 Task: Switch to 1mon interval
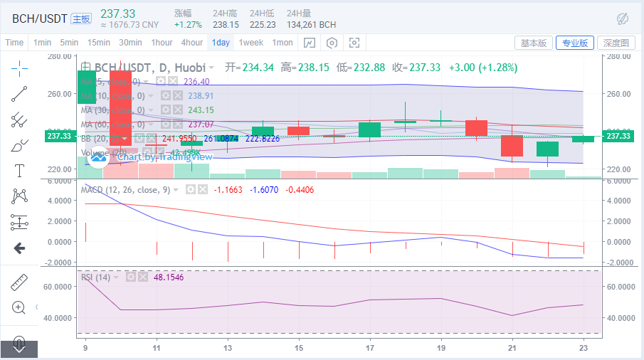coord(283,42)
